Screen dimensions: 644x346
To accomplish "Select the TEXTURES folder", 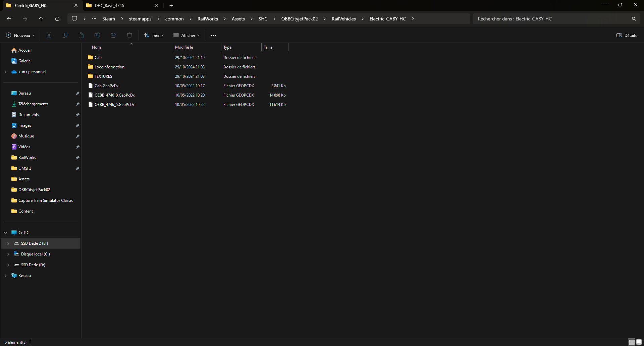I will pos(103,76).
